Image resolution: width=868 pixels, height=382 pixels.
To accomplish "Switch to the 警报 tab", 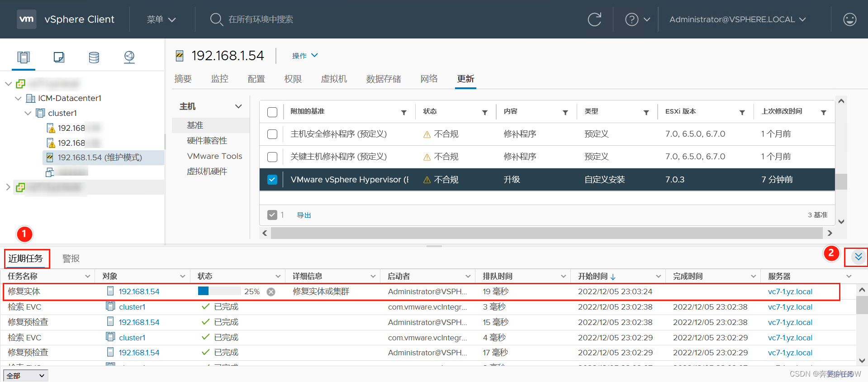I will pos(71,258).
